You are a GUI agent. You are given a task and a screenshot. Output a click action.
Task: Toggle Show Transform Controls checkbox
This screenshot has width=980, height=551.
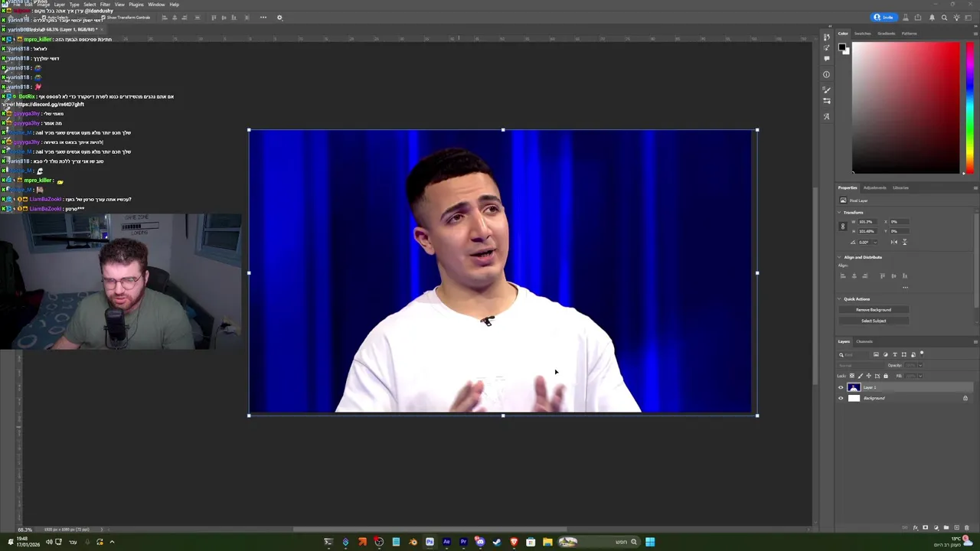click(103, 18)
